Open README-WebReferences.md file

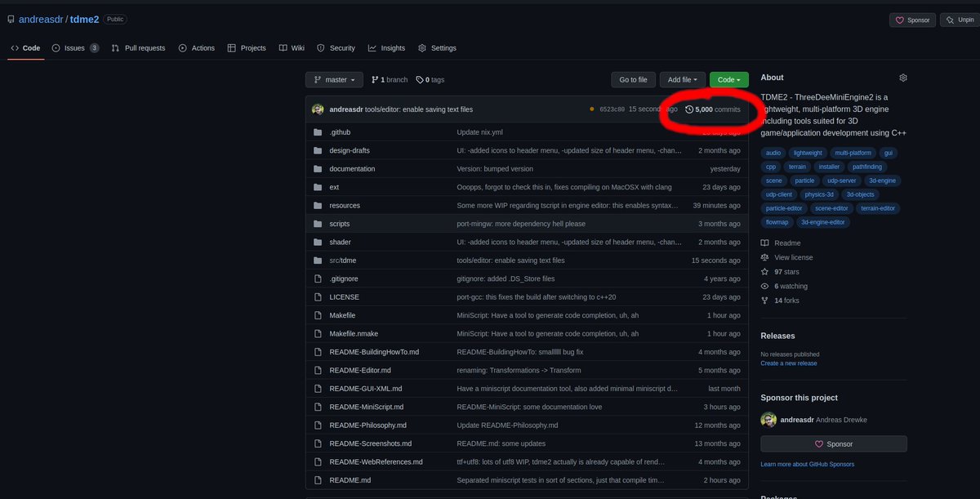376,461
